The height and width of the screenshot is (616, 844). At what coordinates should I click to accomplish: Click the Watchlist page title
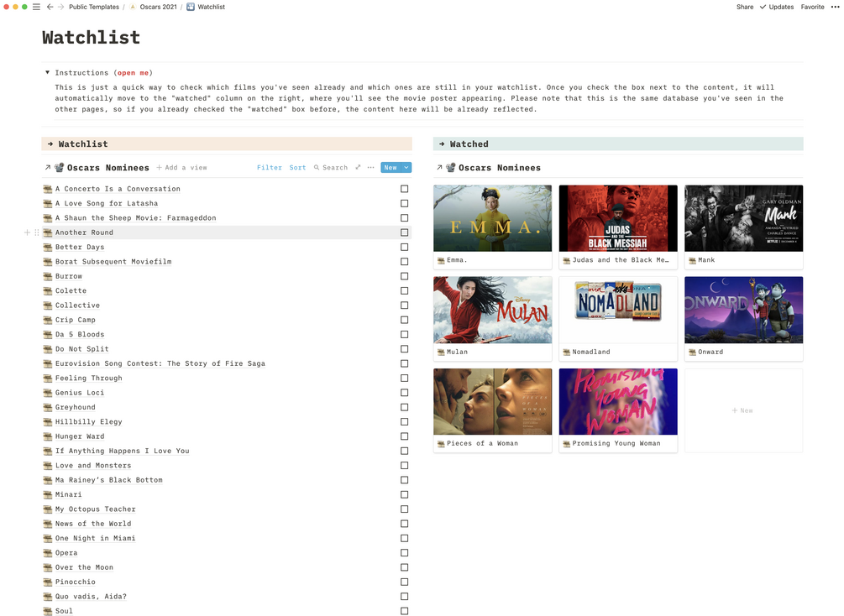(91, 38)
